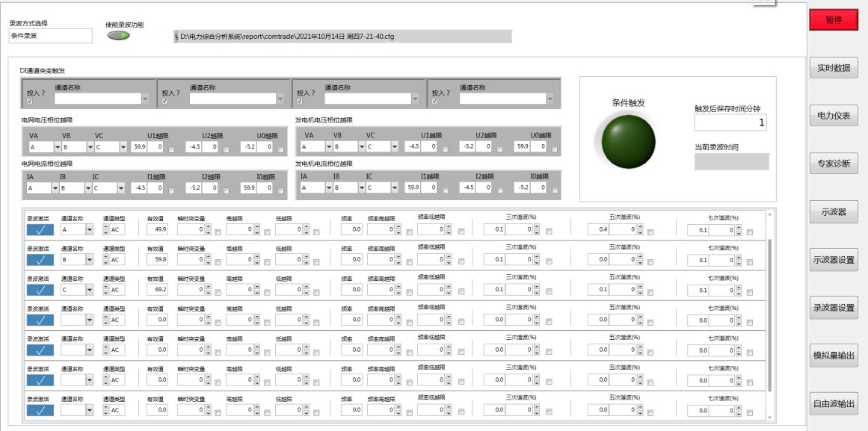Screen dimensions: 868x431
Task: Open the IA dropdown in 电网电流相位越限
Action: 55,187
